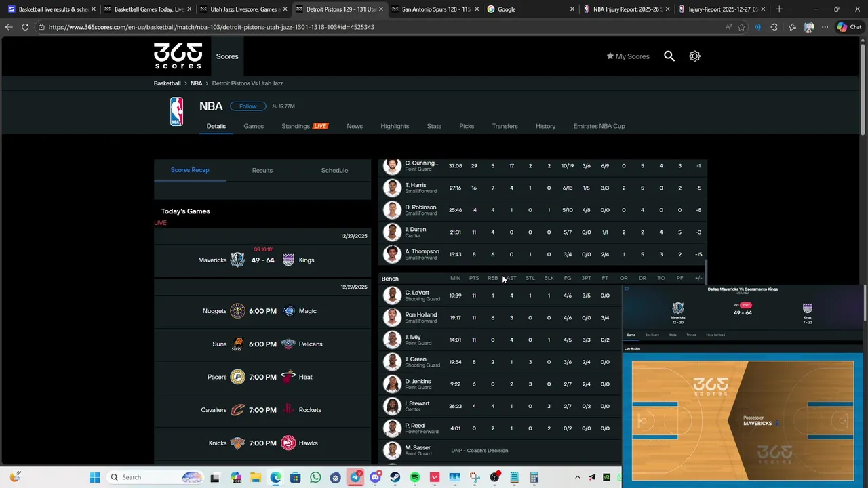Open the Highlights tab
This screenshot has width=868, height=488.
395,126
